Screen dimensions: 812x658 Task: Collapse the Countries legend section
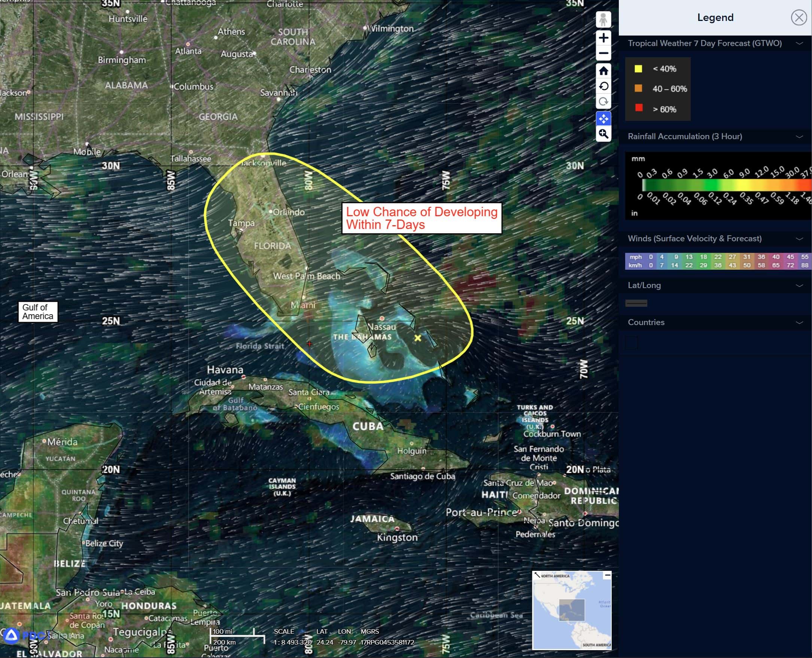799,322
